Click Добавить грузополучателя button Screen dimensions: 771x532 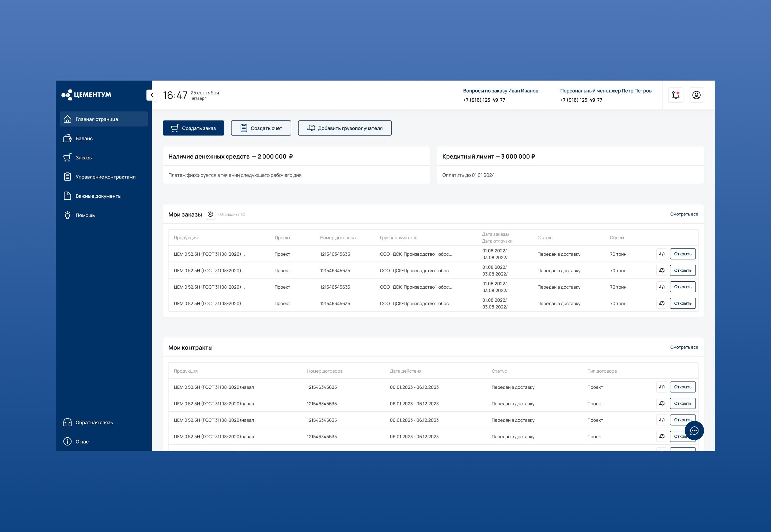345,128
